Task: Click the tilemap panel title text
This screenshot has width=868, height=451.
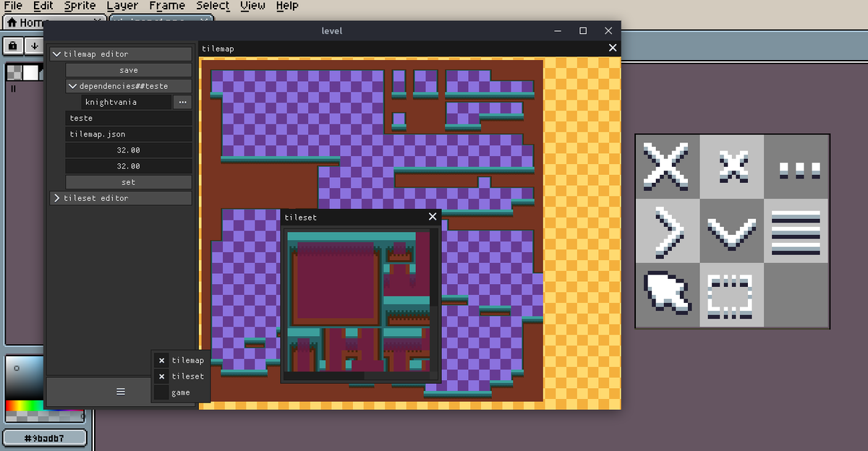Action: tap(218, 48)
